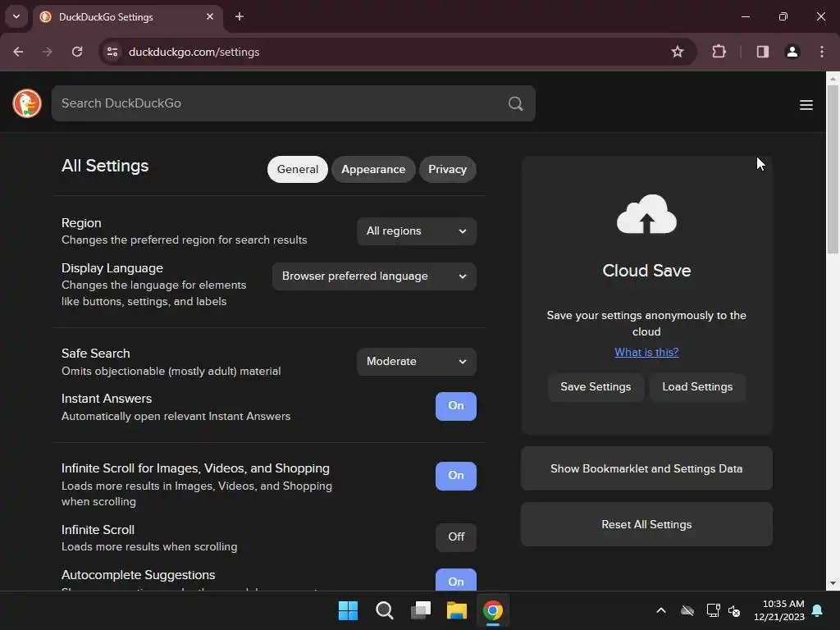Open Windows taskbar search
840x630 pixels.
click(x=385, y=610)
